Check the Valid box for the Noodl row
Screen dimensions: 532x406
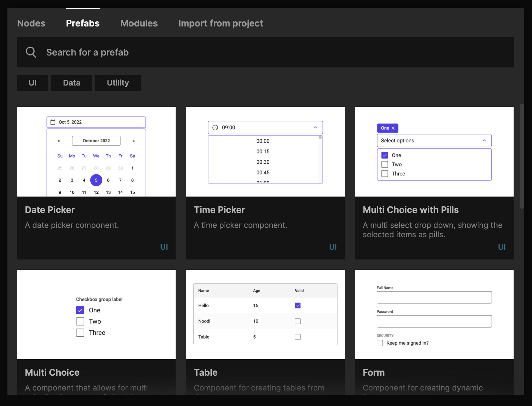coord(298,321)
